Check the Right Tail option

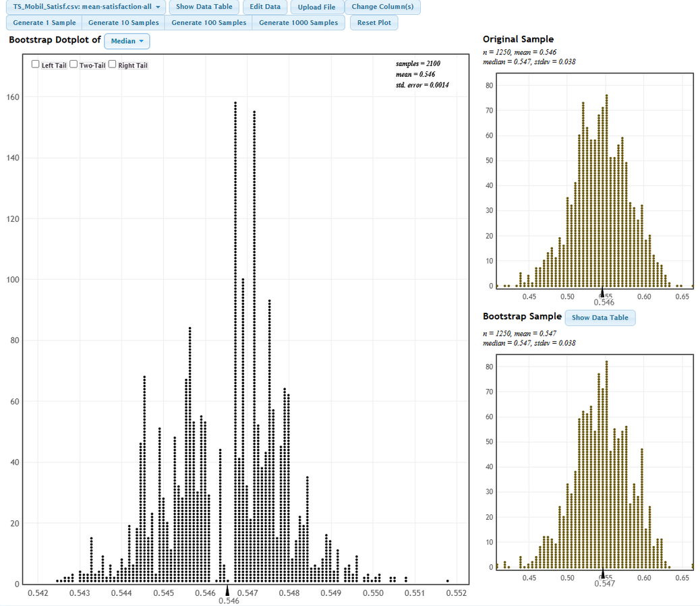point(113,65)
